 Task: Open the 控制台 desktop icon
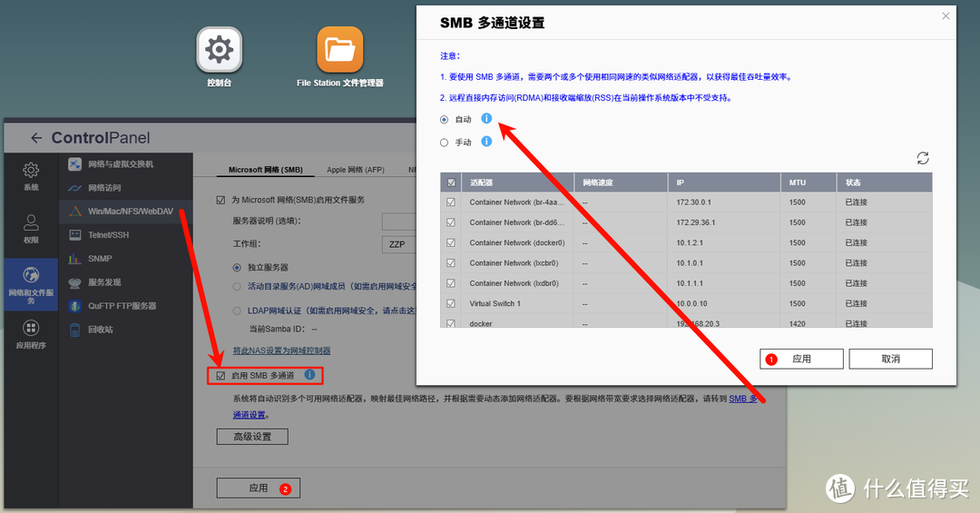[x=219, y=50]
